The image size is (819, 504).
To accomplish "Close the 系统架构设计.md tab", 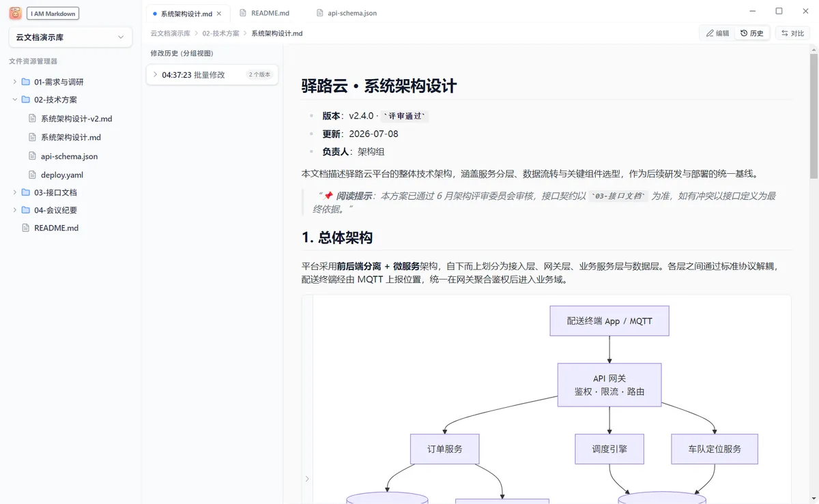I will click(x=219, y=14).
